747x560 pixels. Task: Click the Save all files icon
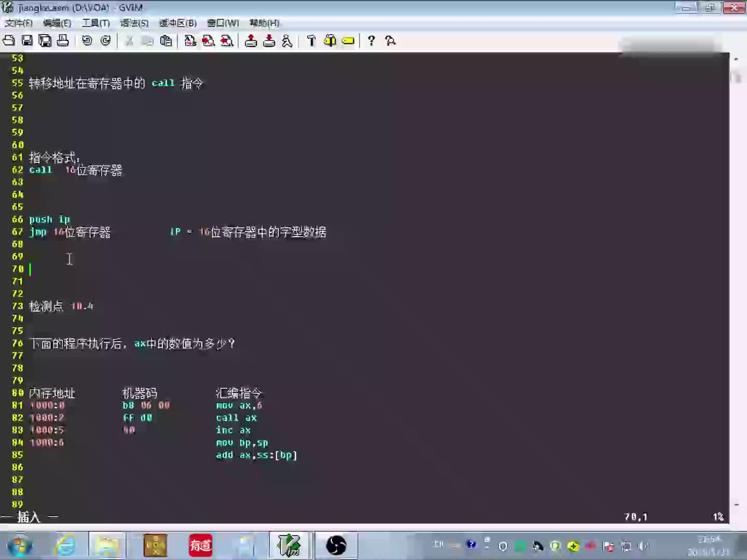coord(45,40)
